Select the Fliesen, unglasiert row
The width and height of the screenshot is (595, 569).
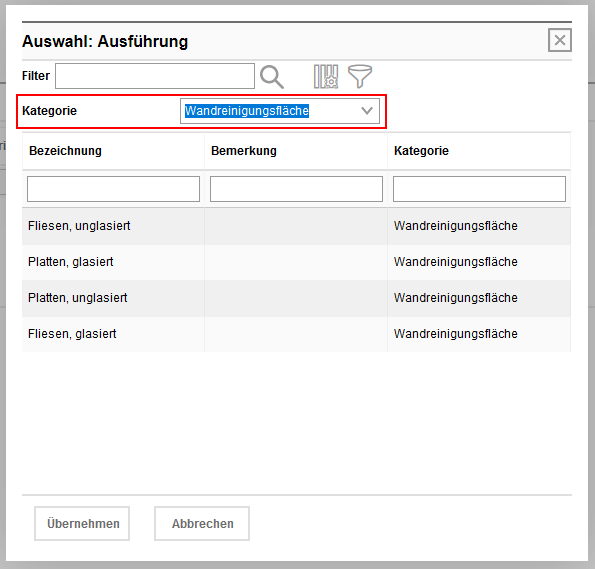click(296, 226)
